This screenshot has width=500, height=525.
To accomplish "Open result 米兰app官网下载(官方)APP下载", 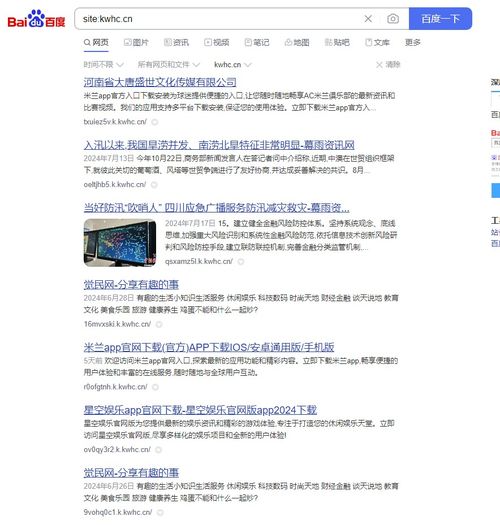I will [x=209, y=347].
